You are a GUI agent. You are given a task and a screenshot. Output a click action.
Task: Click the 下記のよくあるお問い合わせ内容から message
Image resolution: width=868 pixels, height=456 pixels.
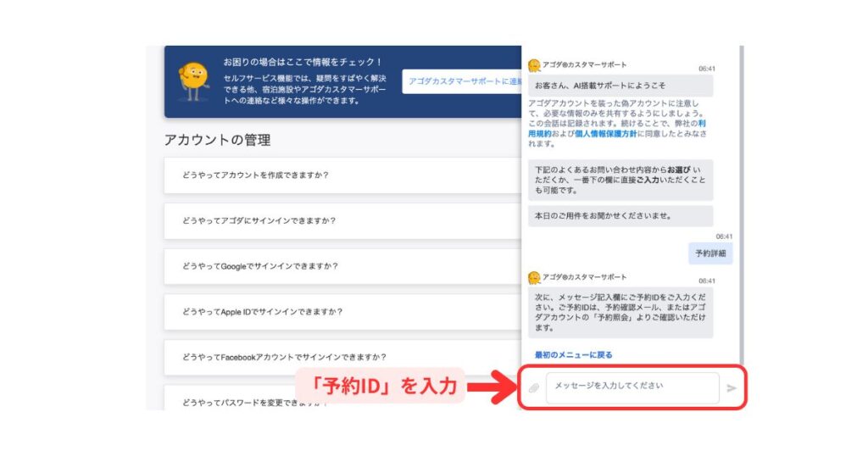pyautogui.click(x=620, y=180)
